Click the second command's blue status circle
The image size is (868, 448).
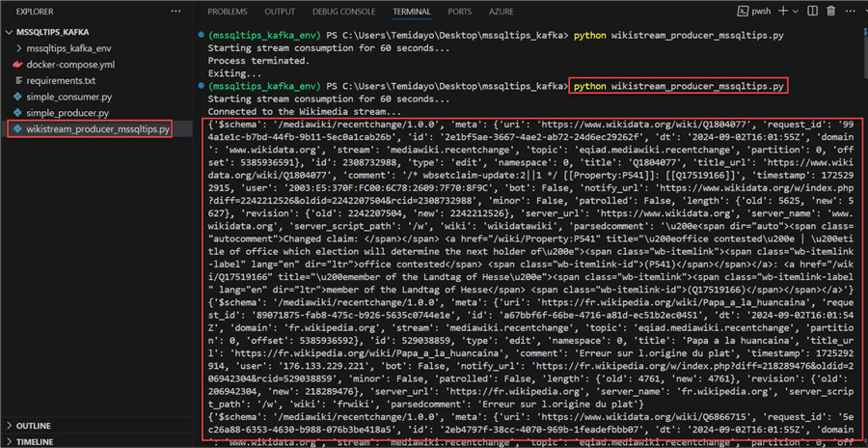coord(201,87)
